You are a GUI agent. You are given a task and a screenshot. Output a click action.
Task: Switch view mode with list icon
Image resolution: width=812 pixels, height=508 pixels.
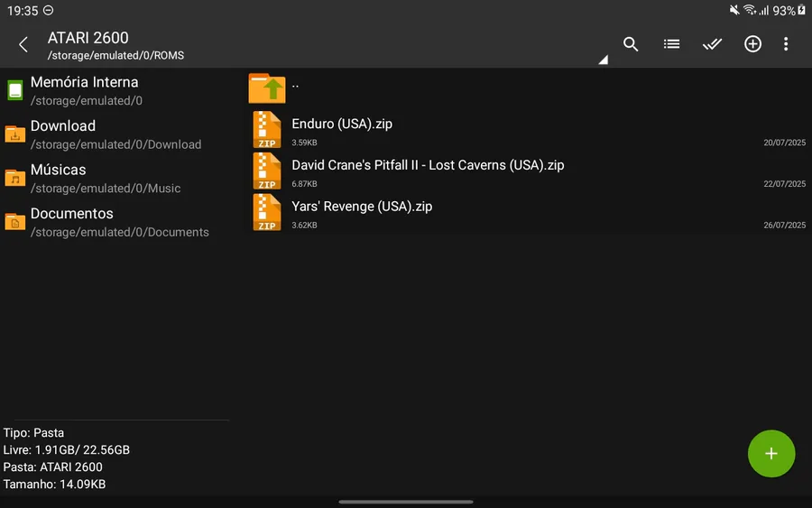(671, 44)
